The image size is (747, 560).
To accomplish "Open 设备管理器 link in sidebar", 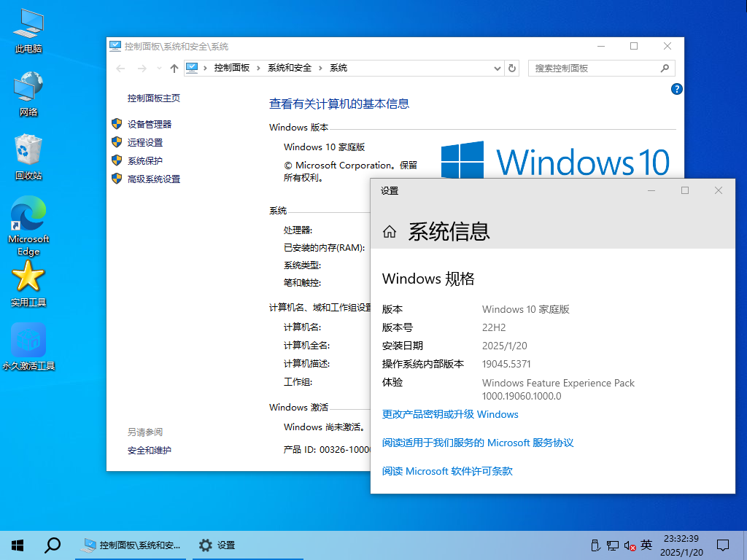I will pos(150,124).
